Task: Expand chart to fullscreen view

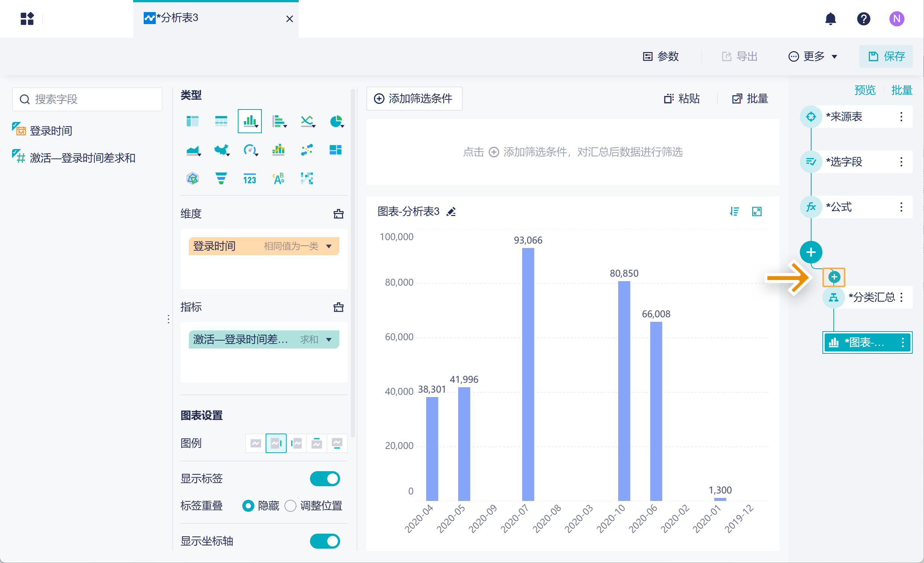Action: click(757, 212)
